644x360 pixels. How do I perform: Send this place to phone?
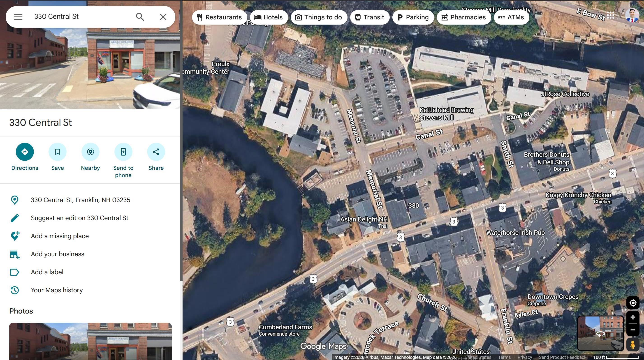[x=123, y=161]
